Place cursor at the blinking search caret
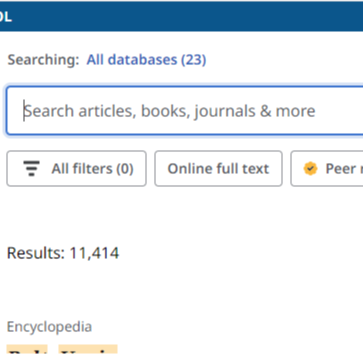This screenshot has width=363, height=363. pyautogui.click(x=24, y=111)
